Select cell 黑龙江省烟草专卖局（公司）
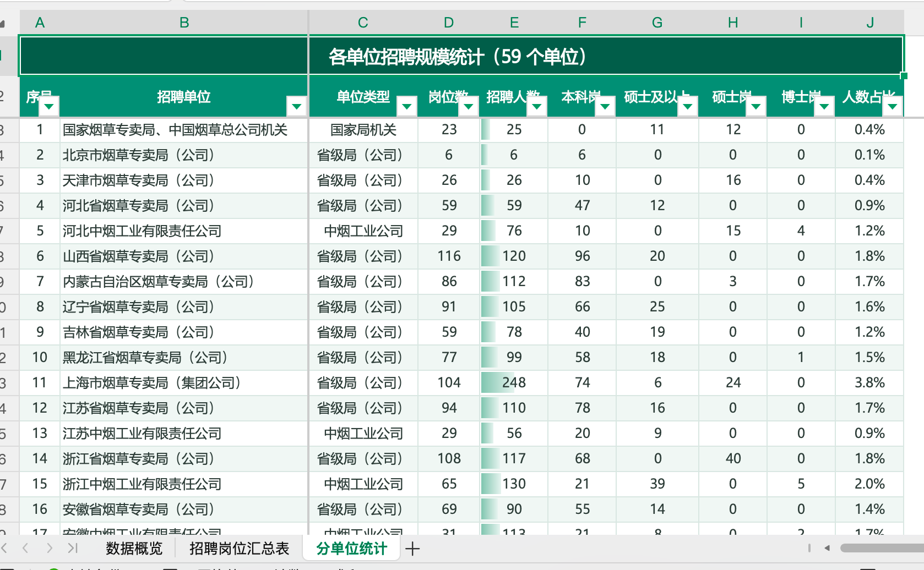The image size is (924, 570). click(184, 358)
